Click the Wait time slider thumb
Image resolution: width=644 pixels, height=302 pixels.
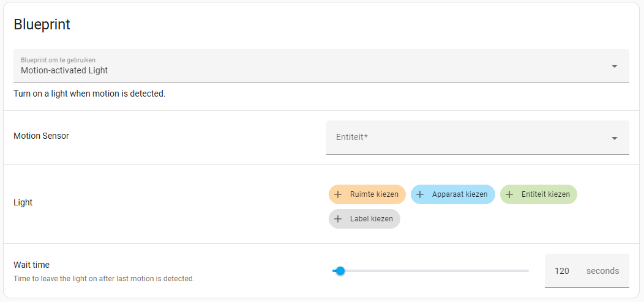click(x=340, y=271)
